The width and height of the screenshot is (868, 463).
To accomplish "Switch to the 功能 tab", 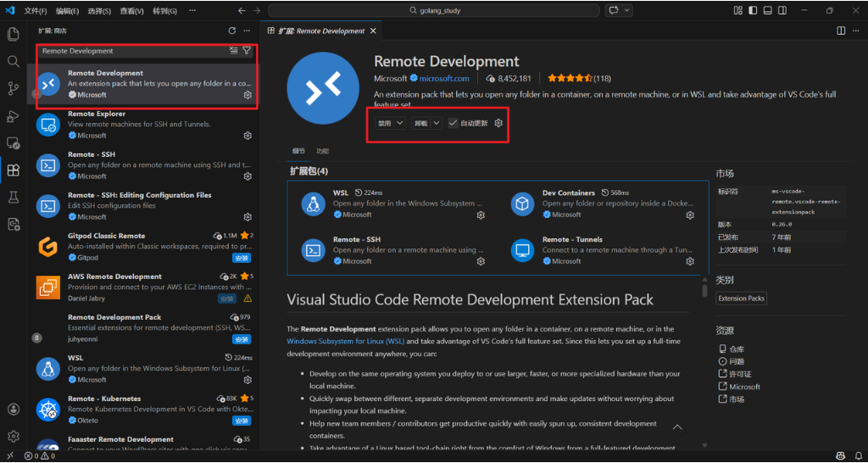I will coord(322,151).
